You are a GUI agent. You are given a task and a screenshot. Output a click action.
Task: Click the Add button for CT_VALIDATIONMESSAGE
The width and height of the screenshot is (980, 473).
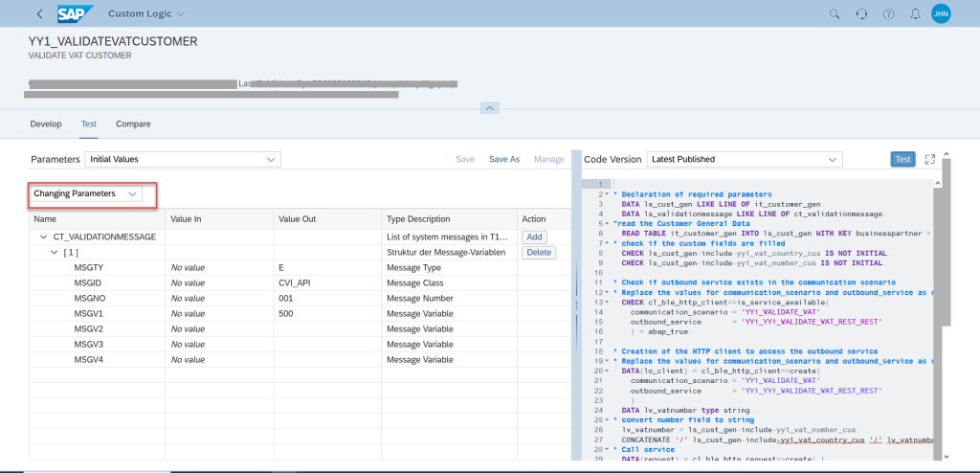[534, 236]
